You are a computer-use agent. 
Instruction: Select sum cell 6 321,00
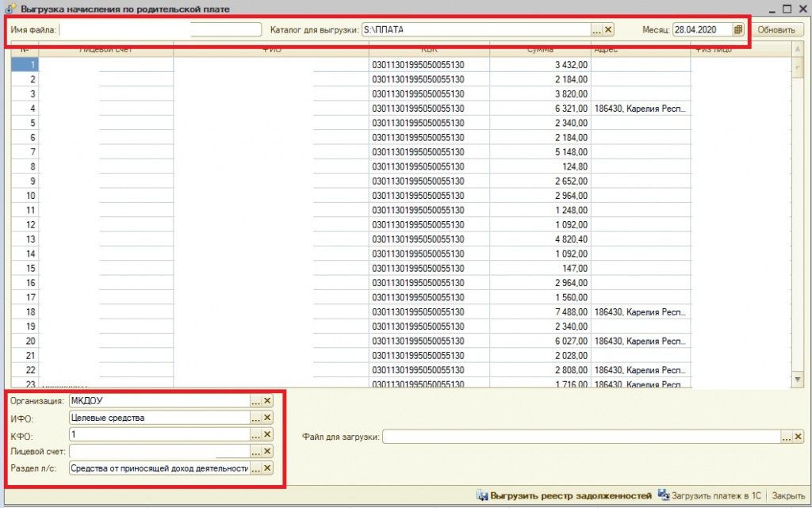tap(540, 108)
